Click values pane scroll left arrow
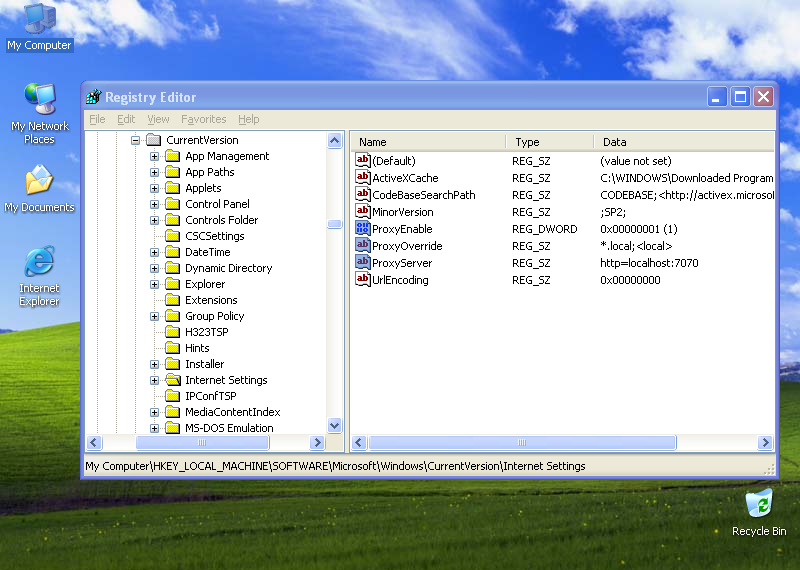The height and width of the screenshot is (570, 800). pos(359,442)
